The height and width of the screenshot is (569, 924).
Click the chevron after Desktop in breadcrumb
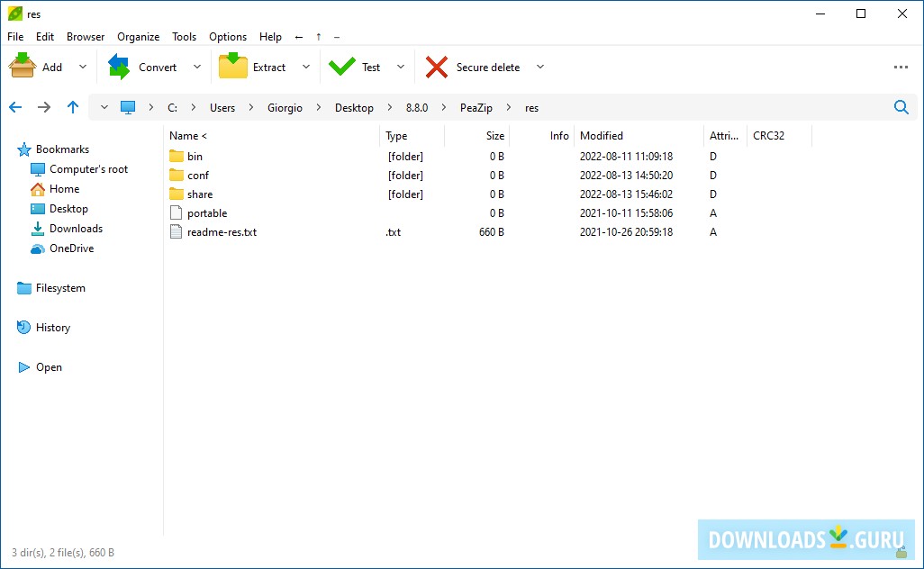click(x=390, y=108)
